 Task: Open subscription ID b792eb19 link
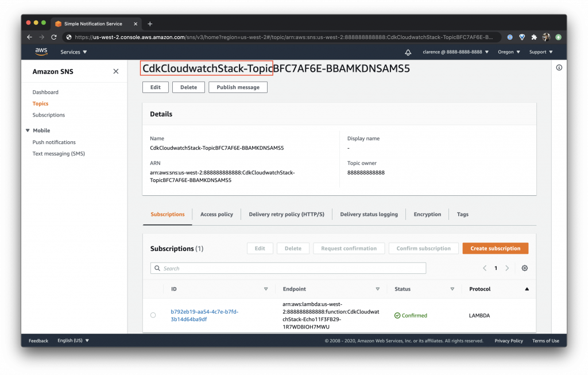click(204, 315)
